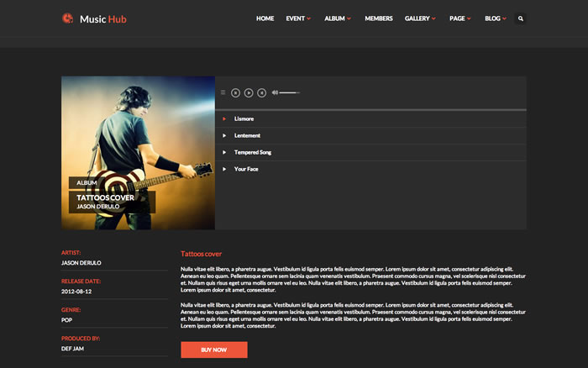Click the Release Date label
The width and height of the screenshot is (588, 368).
[81, 281]
